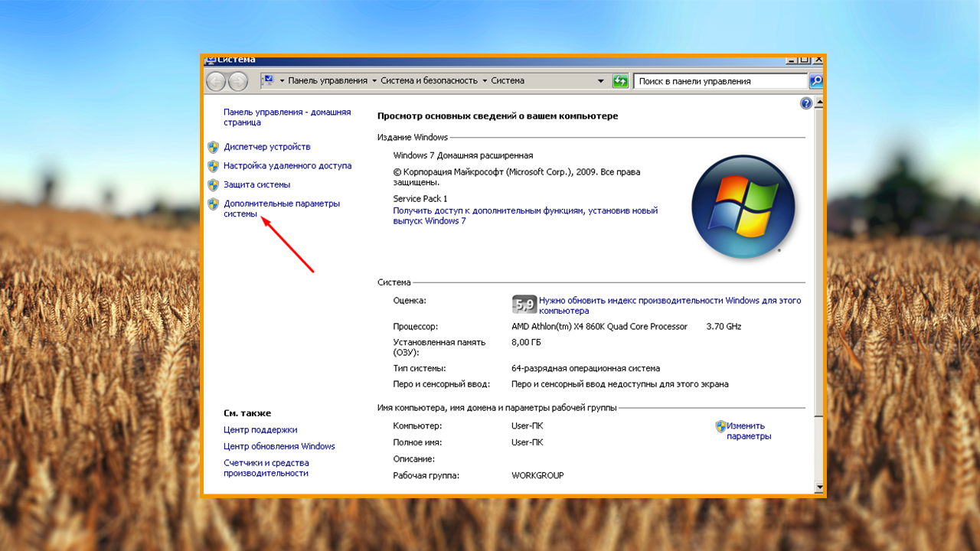Open the address bar history dropdown

click(601, 81)
